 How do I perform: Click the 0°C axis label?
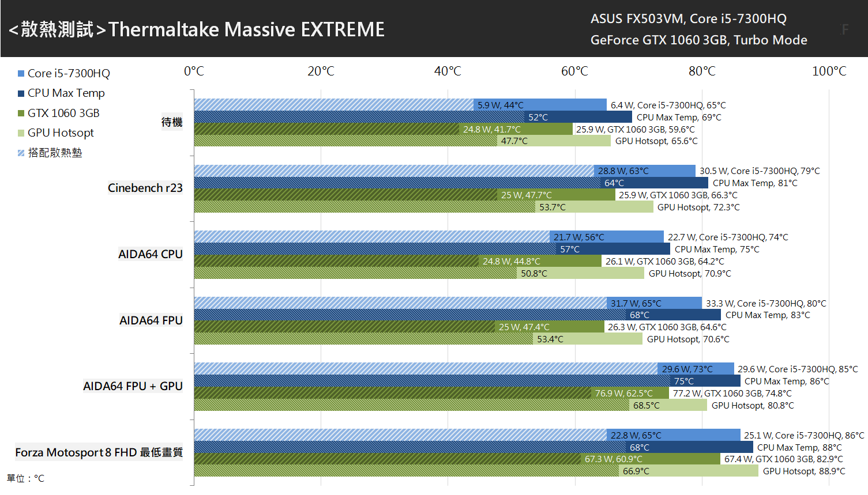pyautogui.click(x=194, y=71)
